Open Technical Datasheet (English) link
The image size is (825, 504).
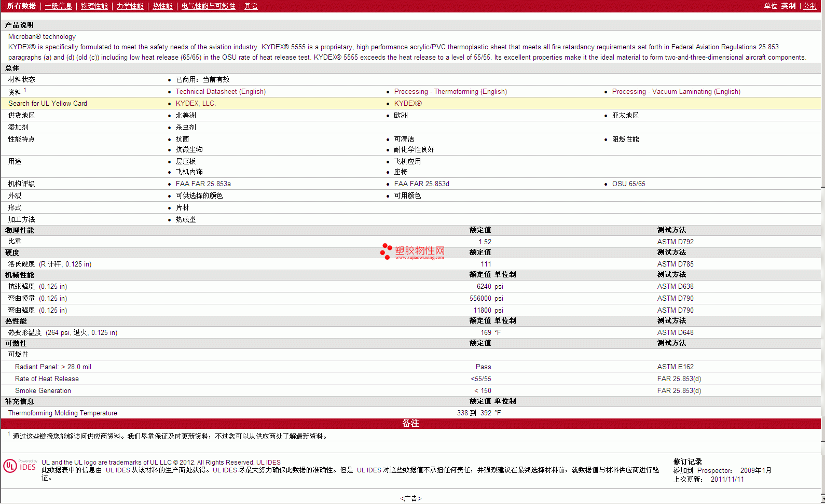(221, 91)
